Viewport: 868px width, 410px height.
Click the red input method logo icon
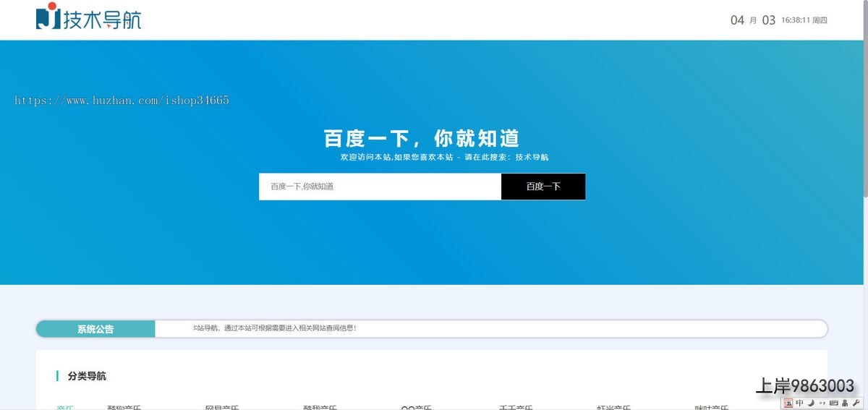click(788, 403)
